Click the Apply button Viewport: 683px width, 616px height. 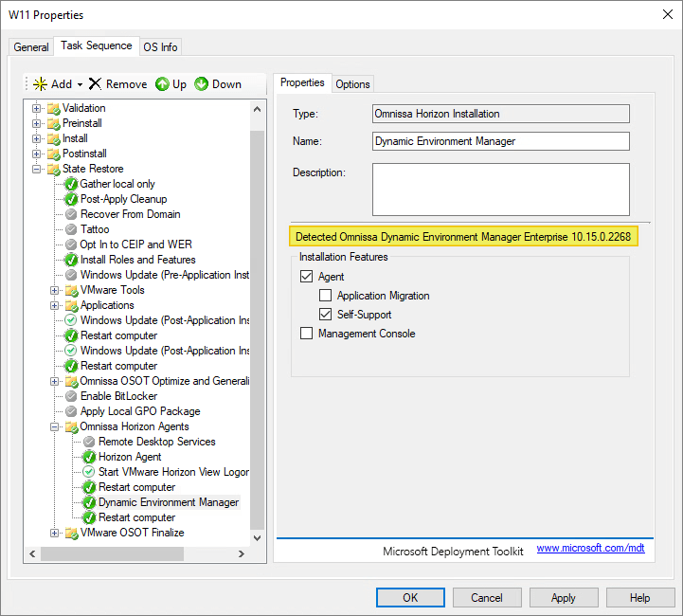tap(563, 598)
